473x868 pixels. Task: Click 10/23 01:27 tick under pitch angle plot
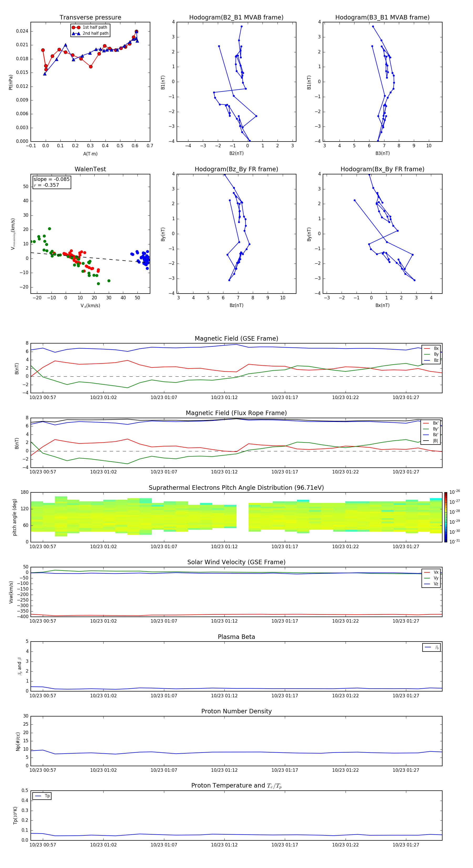pos(406,547)
